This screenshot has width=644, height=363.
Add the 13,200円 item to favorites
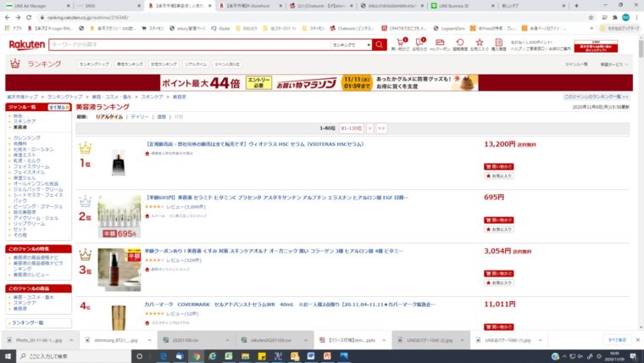coord(501,176)
